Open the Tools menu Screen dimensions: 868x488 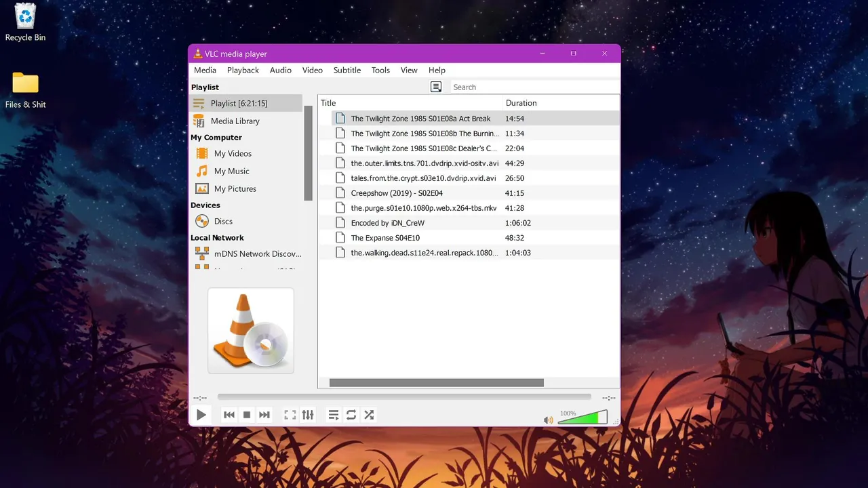coord(380,70)
